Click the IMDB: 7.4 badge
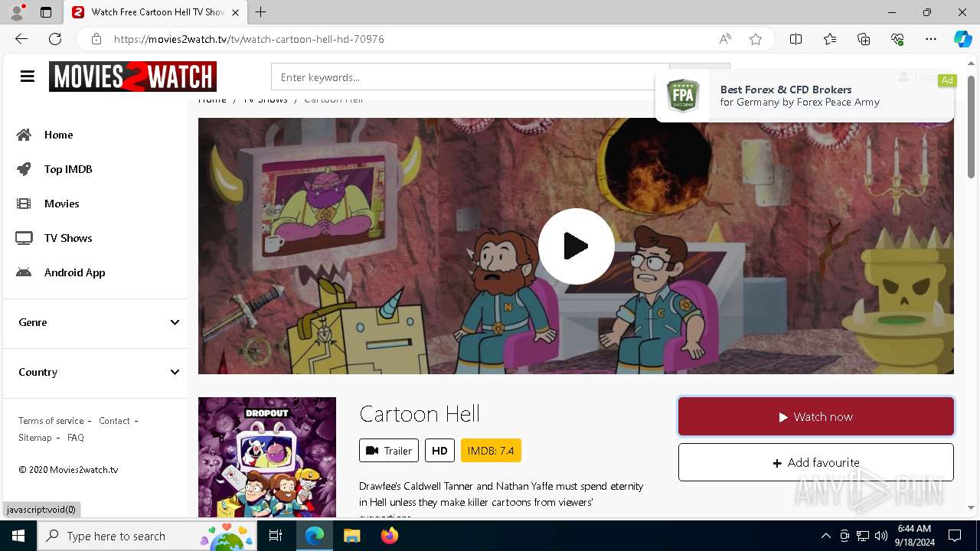Viewport: 980px width, 551px height. pyautogui.click(x=491, y=451)
